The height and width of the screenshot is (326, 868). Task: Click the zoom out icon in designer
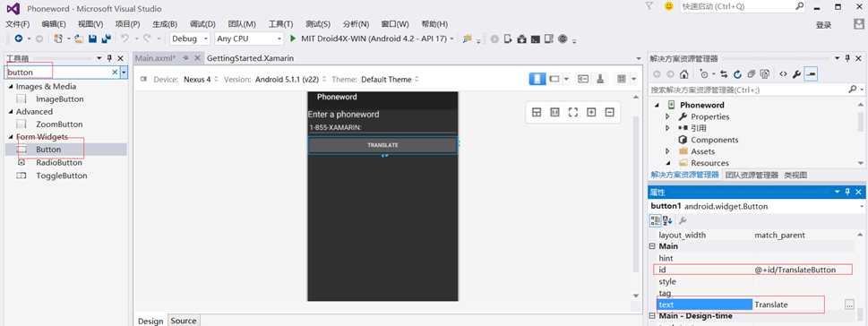click(x=609, y=112)
